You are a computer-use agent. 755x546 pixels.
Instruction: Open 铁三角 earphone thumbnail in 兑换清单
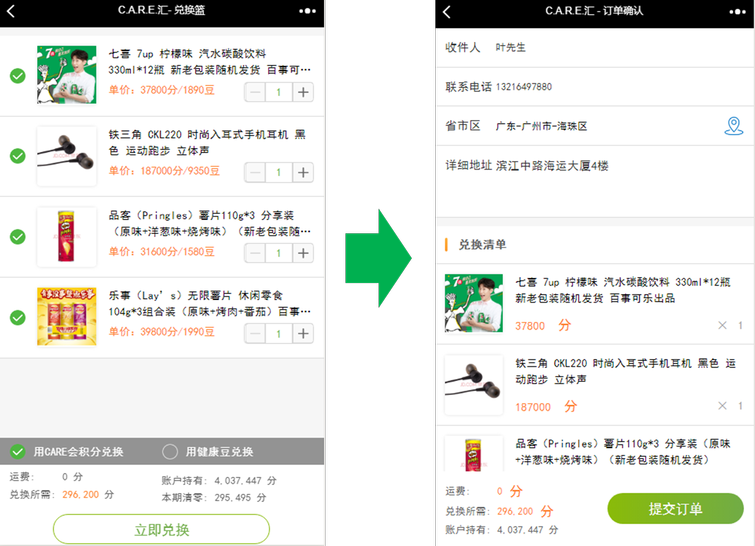pos(474,385)
